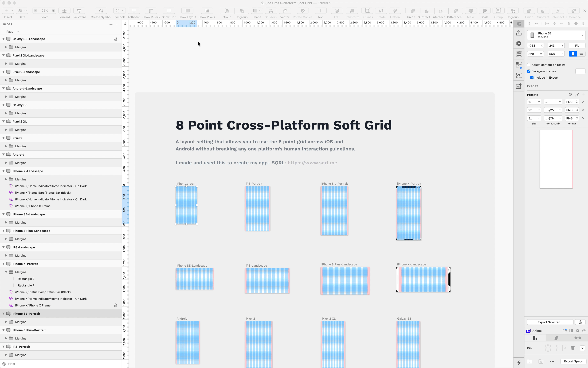Show more toolbar items with overflow arrows
Screen dimensions: 588x368
tap(585, 11)
